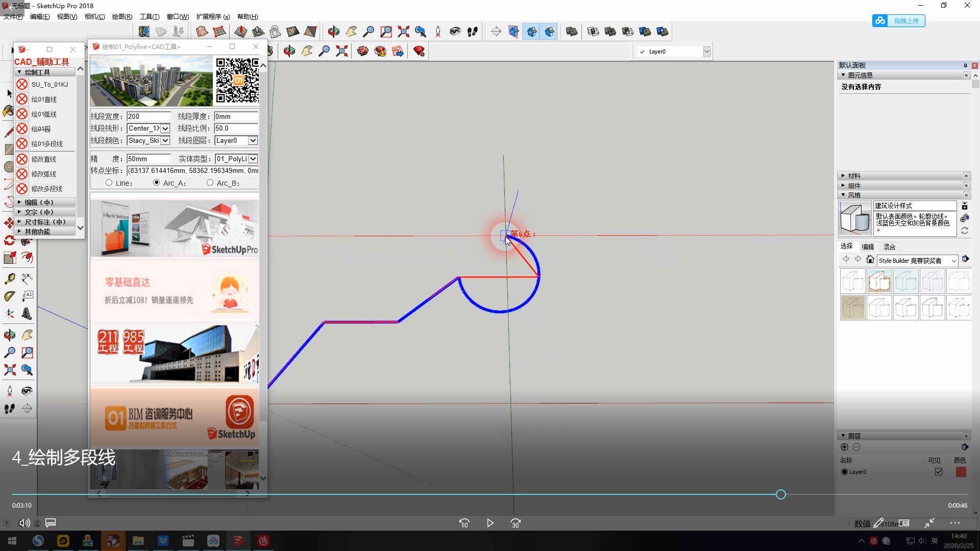Click the Add Location icon in top toolbar

coord(144,32)
